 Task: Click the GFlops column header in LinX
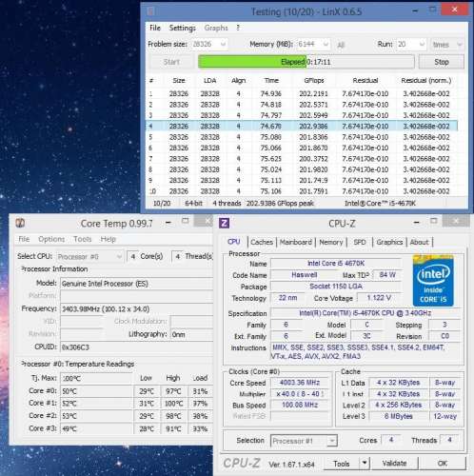pos(314,80)
